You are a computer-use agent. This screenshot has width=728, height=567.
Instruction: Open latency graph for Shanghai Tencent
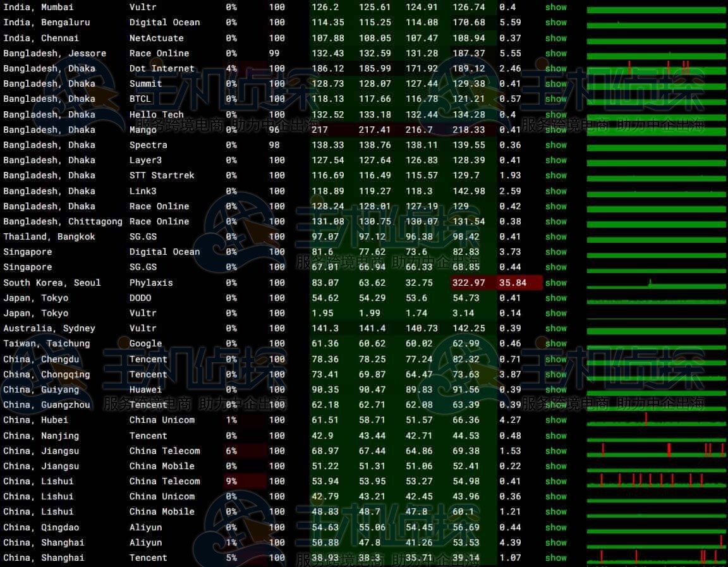click(656, 558)
